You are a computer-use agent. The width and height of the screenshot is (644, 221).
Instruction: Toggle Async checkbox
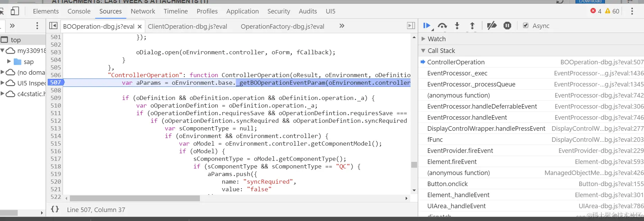(x=526, y=26)
